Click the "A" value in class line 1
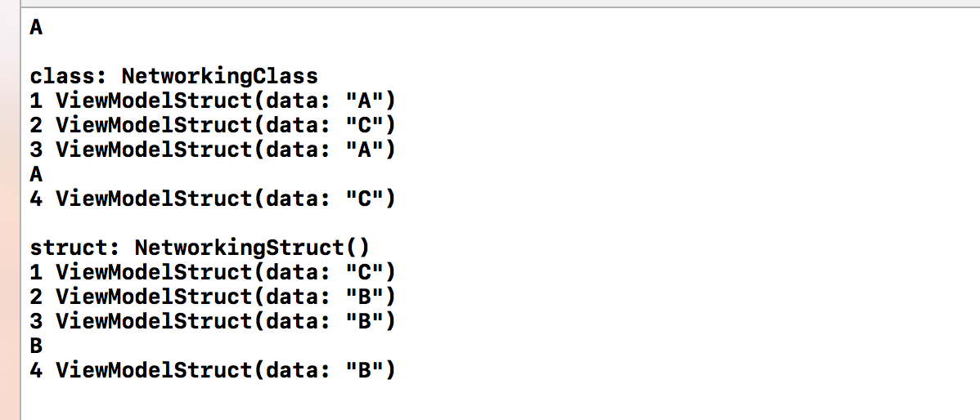This screenshot has height=420, width=980. pos(362,101)
